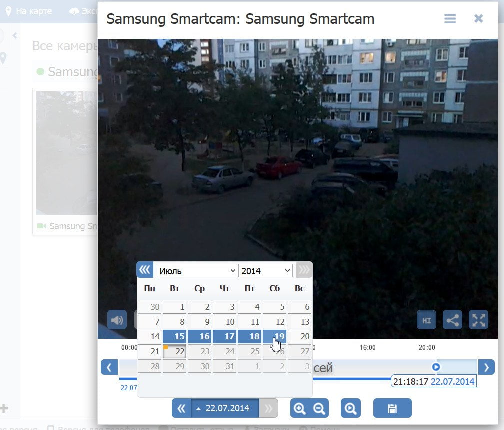Screen dimensions: 504x430
Task: Pick July 14 in calendar
Action: [150, 336]
